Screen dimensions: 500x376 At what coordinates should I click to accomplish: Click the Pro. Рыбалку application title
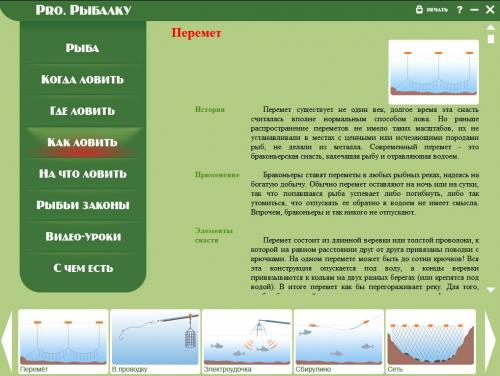[83, 10]
